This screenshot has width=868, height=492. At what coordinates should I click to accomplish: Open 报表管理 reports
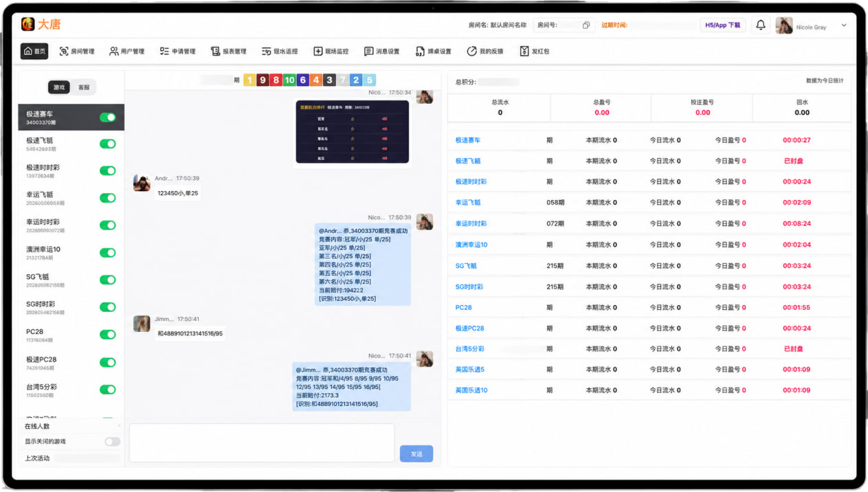[229, 52]
